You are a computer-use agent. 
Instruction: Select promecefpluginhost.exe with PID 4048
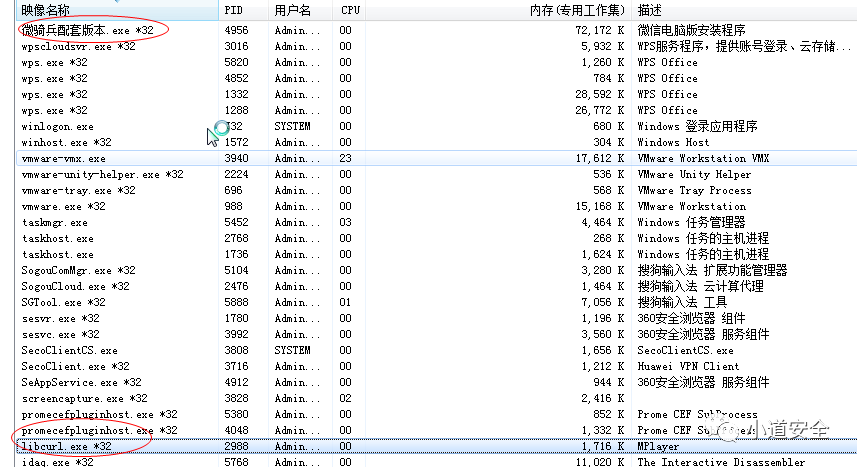[437, 430]
